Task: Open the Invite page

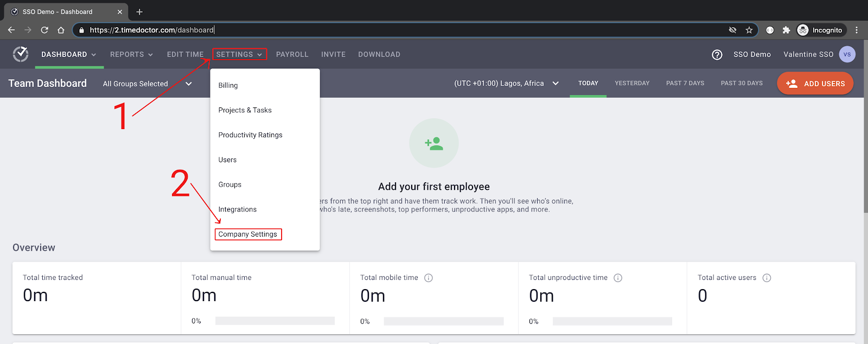Action: click(333, 54)
